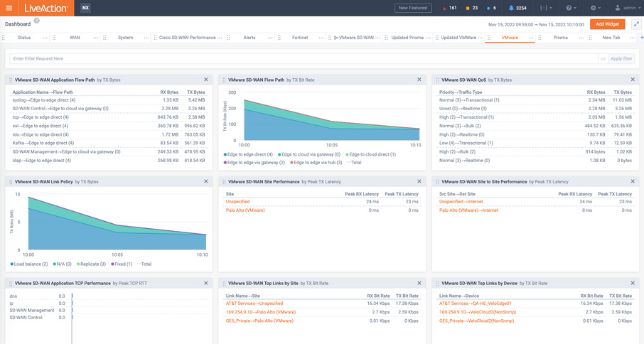644x344 pixels.
Task: Open WAN tab options ellipsis
Action: pyautogui.click(x=96, y=38)
